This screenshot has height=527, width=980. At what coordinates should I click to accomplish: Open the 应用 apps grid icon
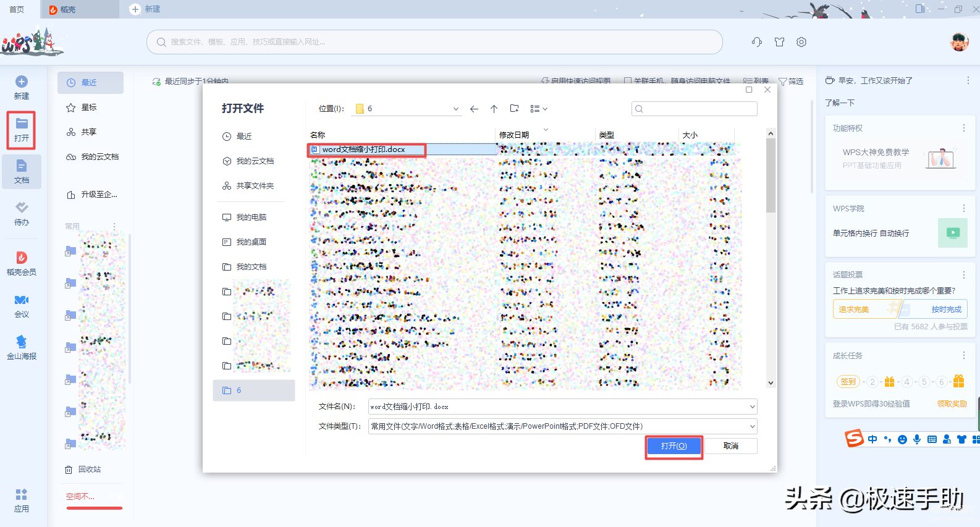click(x=22, y=494)
